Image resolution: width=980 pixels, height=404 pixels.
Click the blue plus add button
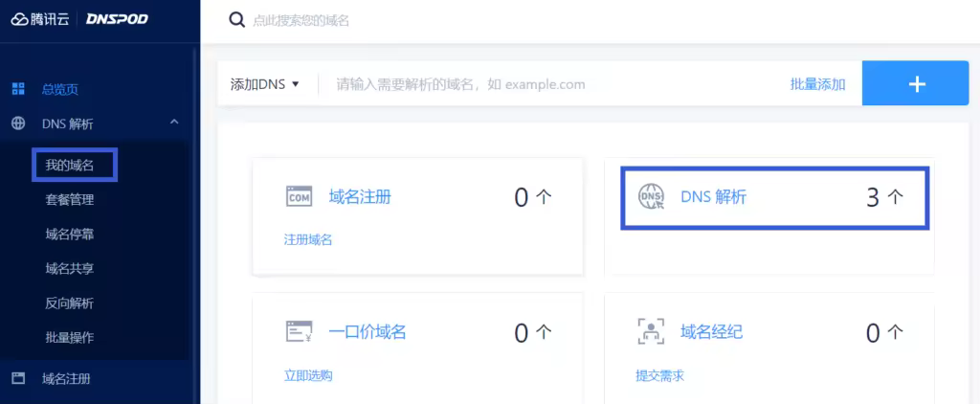pos(915,83)
